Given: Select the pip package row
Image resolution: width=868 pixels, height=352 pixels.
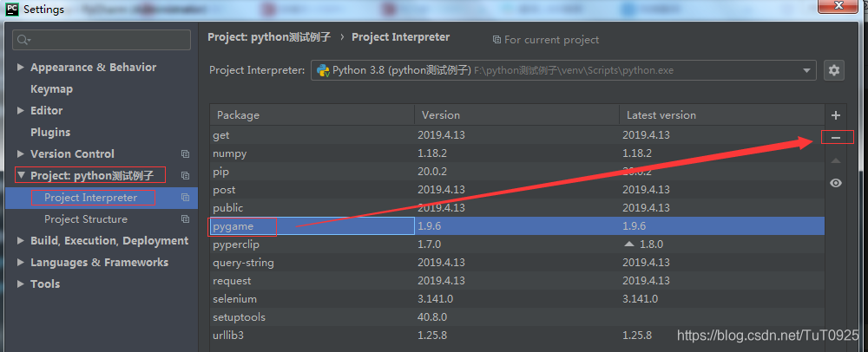Looking at the screenshot, I should (x=517, y=172).
